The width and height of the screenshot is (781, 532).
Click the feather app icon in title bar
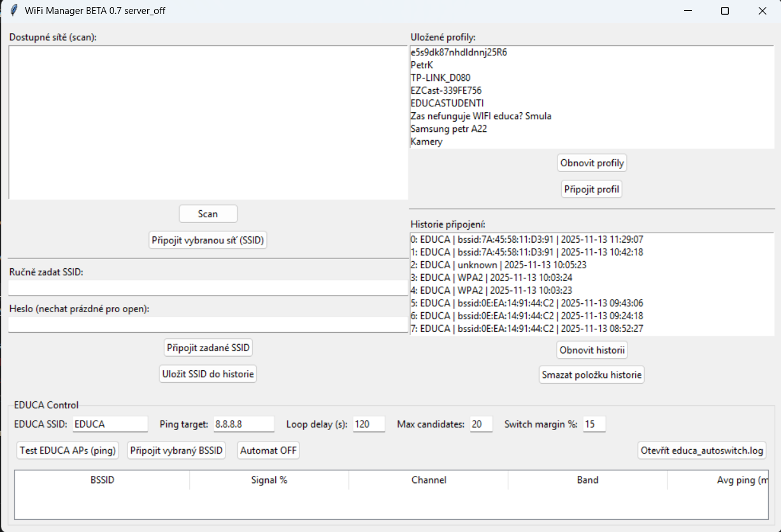[13, 11]
